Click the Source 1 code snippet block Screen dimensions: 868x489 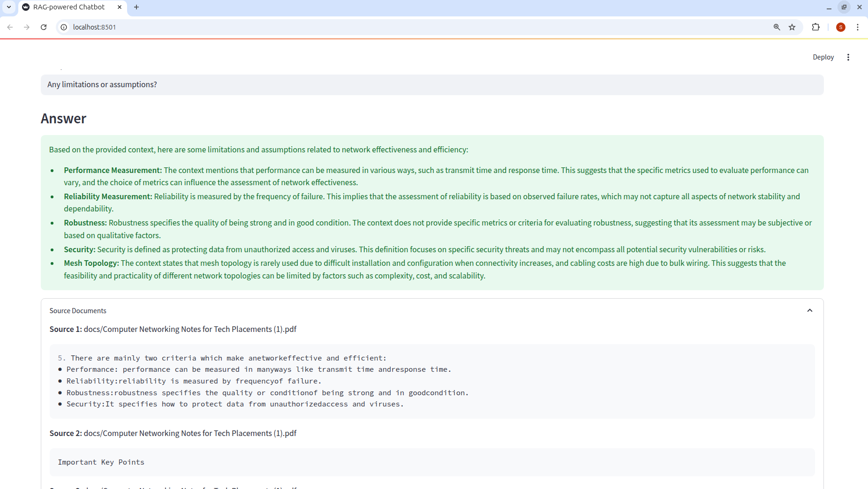[x=431, y=381]
